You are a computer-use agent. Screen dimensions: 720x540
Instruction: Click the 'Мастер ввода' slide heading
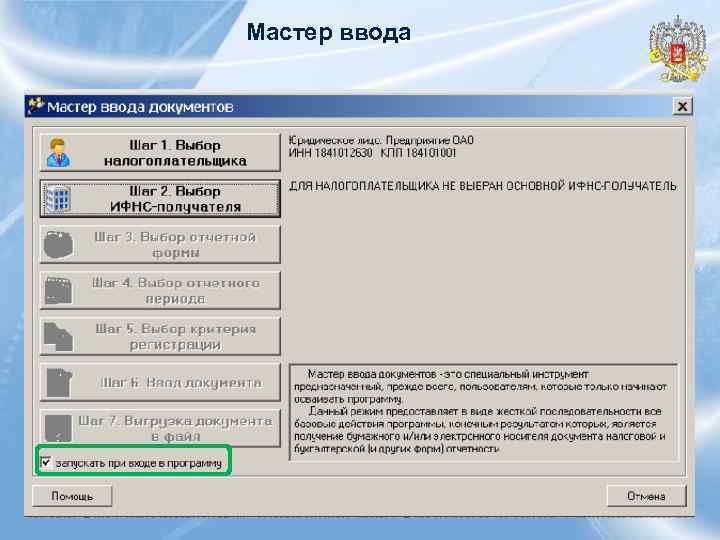(x=329, y=33)
